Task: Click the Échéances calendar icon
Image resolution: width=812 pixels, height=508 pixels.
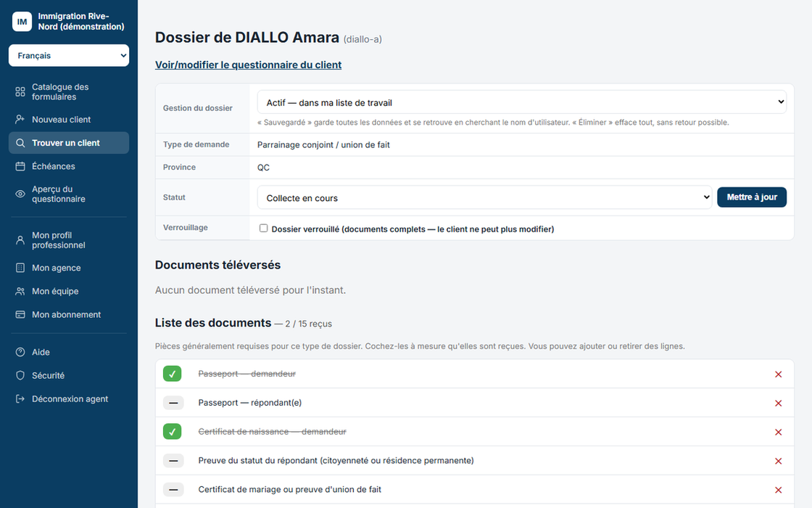Action: (20, 166)
